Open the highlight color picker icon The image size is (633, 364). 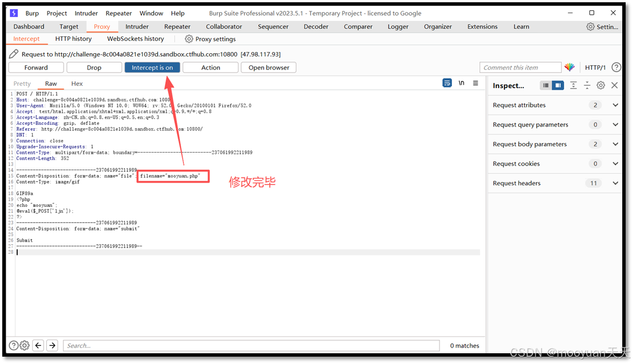tap(569, 67)
